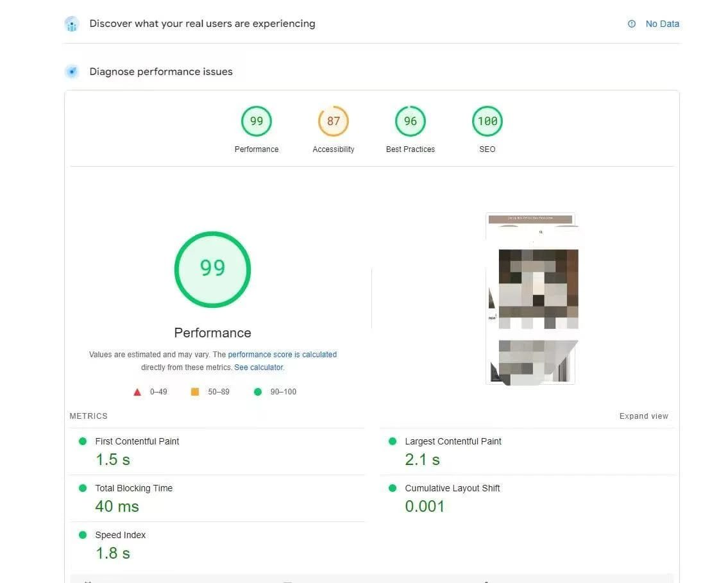Jump to Best Practices score gauge 96
The height and width of the screenshot is (583, 728).
pyautogui.click(x=411, y=122)
